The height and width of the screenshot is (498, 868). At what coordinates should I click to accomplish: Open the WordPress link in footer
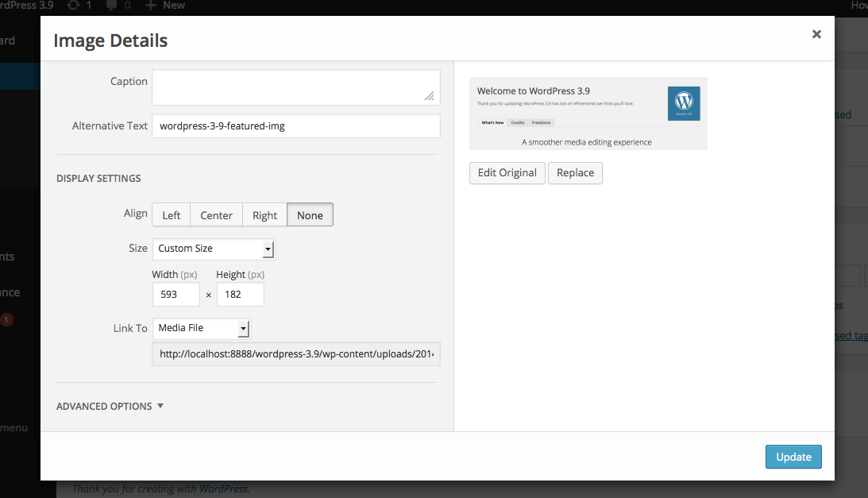224,489
